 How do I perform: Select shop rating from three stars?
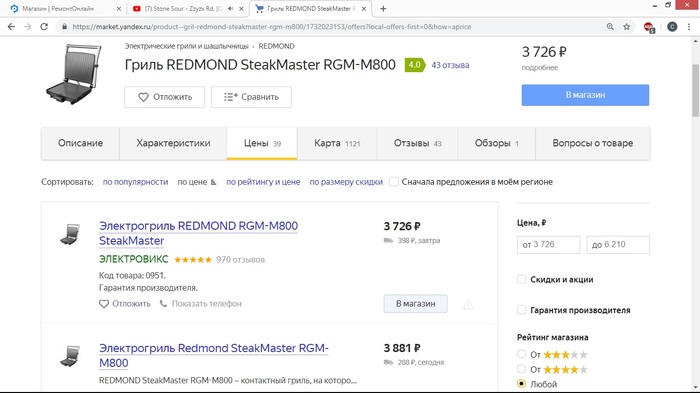521,354
